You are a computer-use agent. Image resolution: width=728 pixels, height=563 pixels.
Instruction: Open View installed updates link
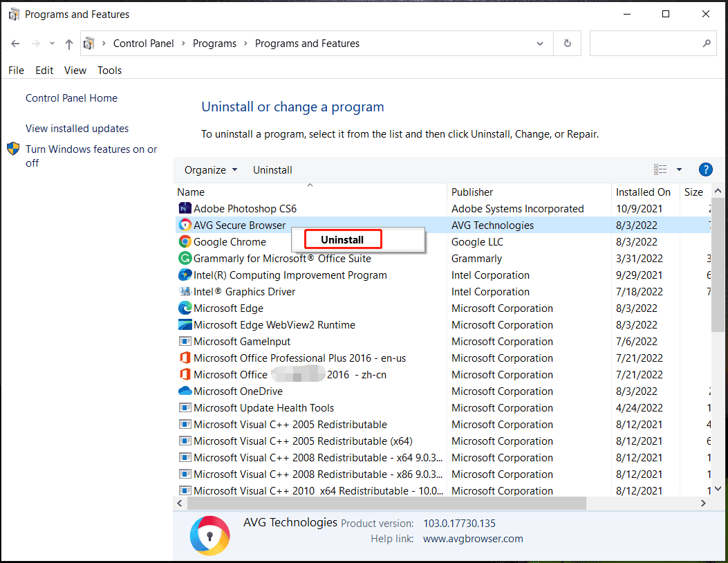(x=77, y=128)
